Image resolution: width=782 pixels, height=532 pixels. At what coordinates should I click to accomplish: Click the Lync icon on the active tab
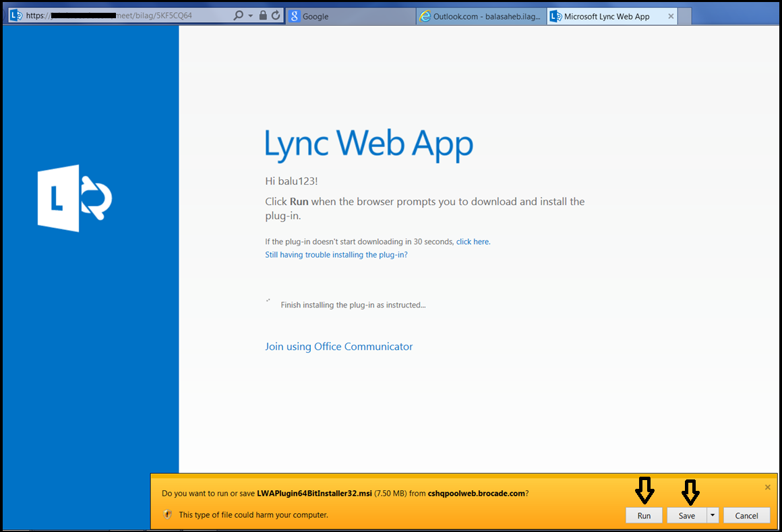[x=555, y=16]
